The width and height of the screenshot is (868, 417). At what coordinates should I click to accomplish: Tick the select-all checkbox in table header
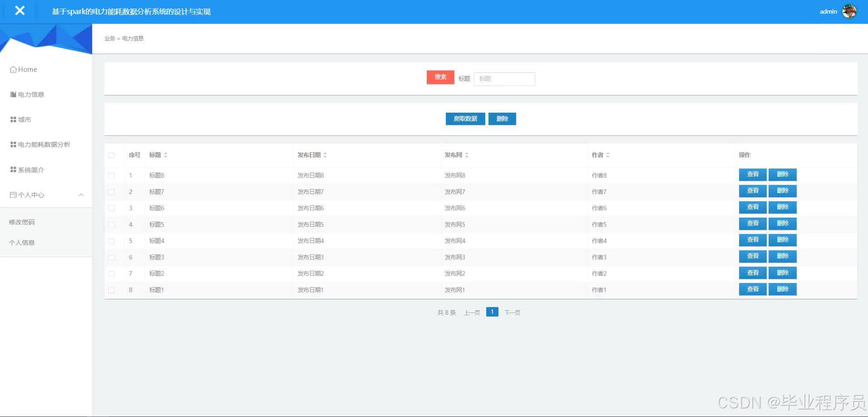(111, 155)
